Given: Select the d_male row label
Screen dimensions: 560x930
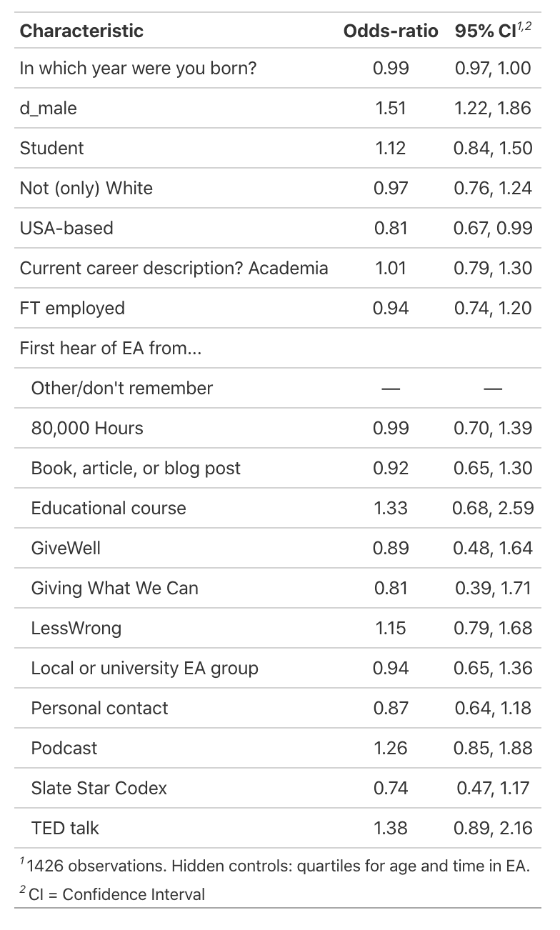Looking at the screenshot, I should point(49,108).
